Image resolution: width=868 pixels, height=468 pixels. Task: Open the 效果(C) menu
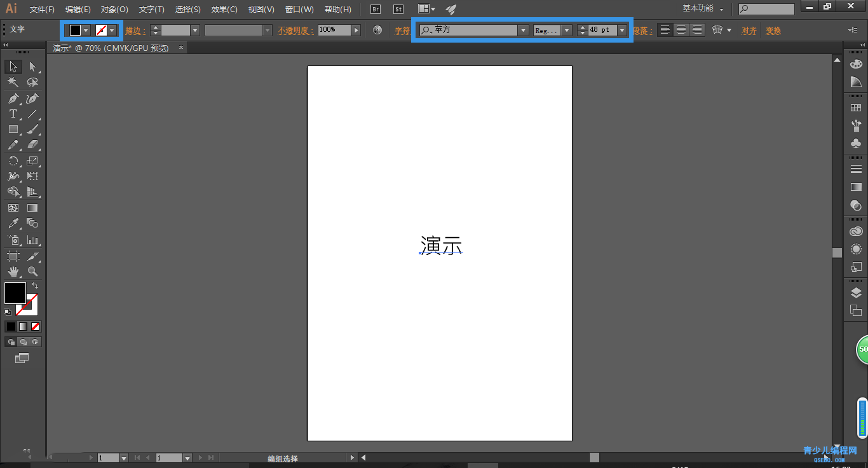coord(224,10)
